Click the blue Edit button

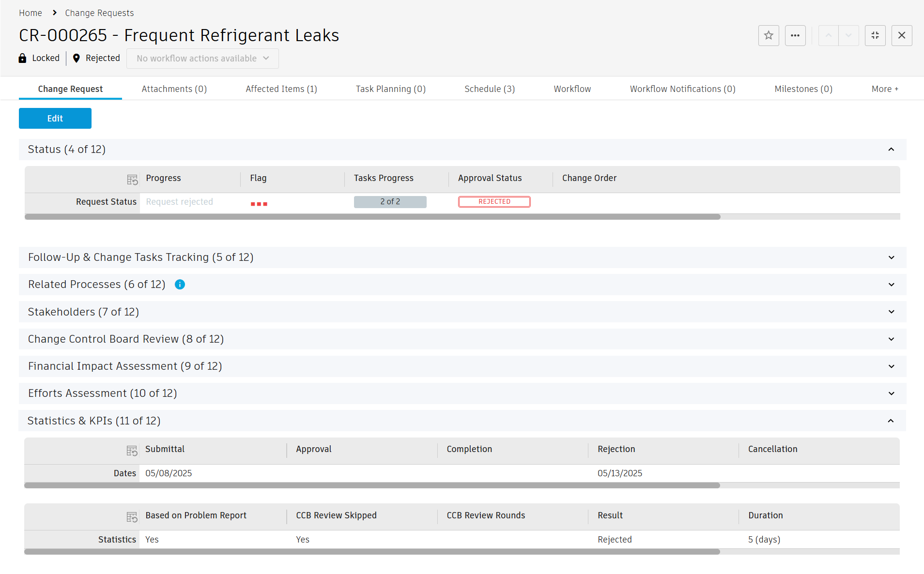point(55,119)
